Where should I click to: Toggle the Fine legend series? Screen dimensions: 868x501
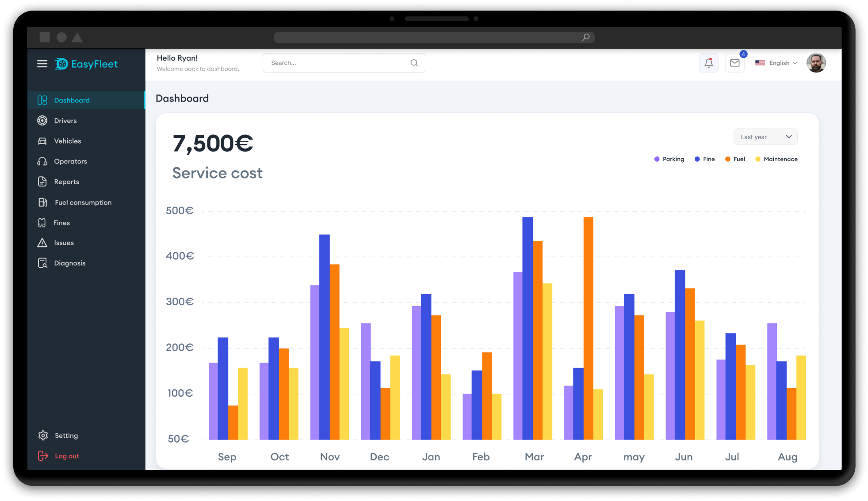click(705, 159)
